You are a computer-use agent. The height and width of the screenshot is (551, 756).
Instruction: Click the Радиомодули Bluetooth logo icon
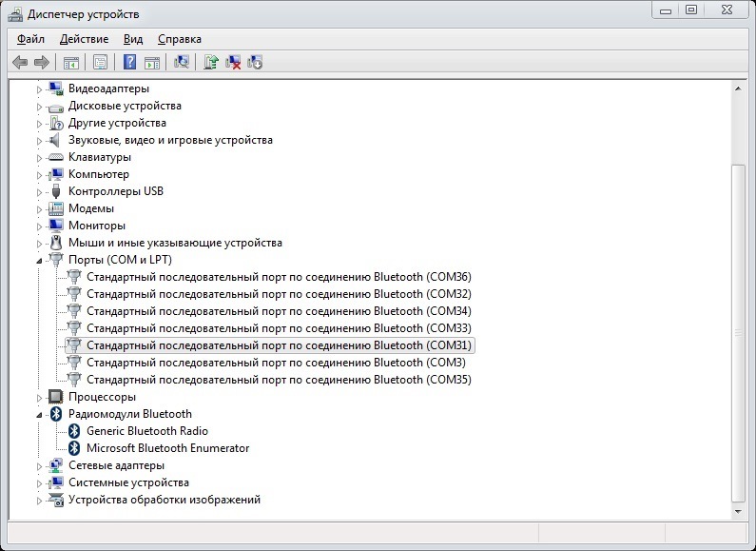coord(56,414)
